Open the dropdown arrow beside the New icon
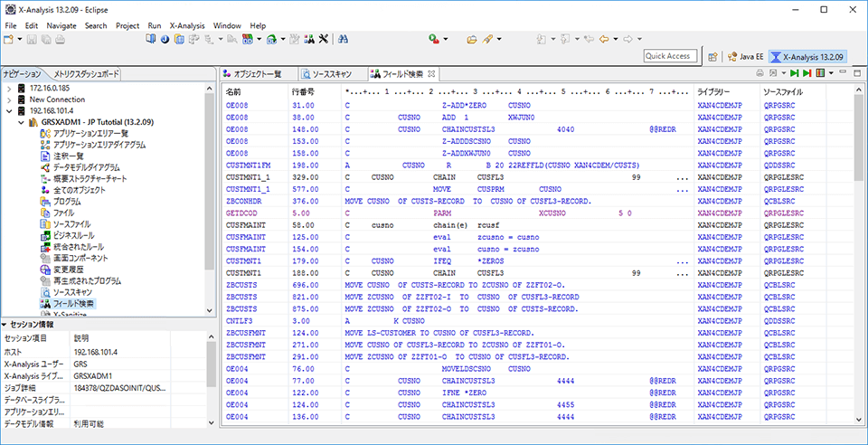This screenshot has height=445, width=868. 20,39
